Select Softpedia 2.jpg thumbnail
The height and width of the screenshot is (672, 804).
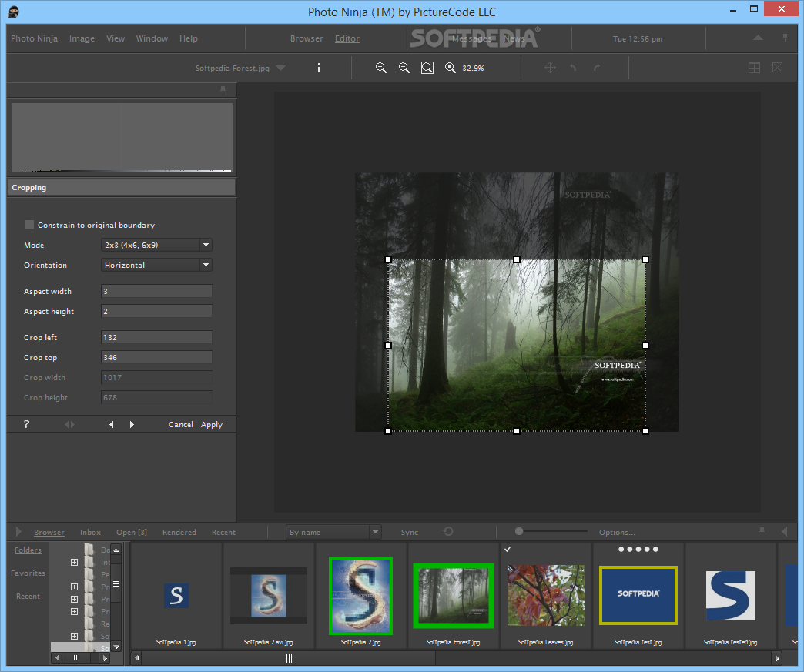click(360, 595)
